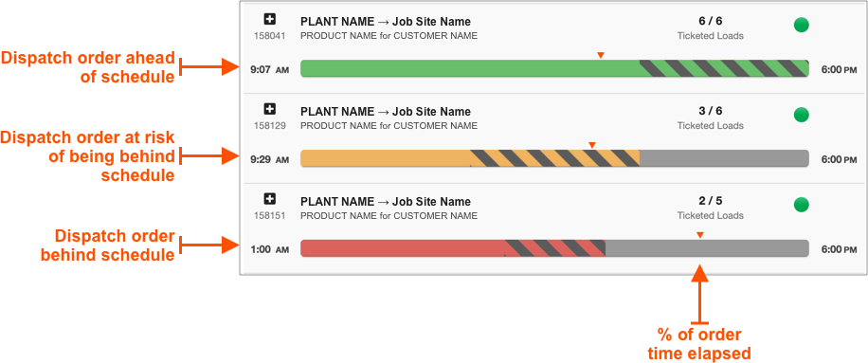Click order number 158129

click(269, 126)
